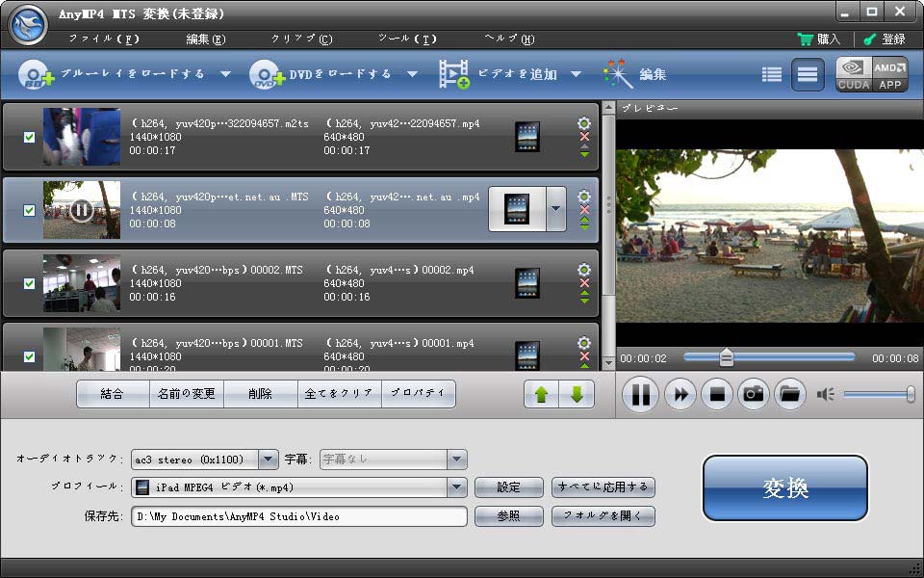The width and height of the screenshot is (924, 578).
Task: Click the file list scrollbar down arrow
Action: tap(608, 363)
